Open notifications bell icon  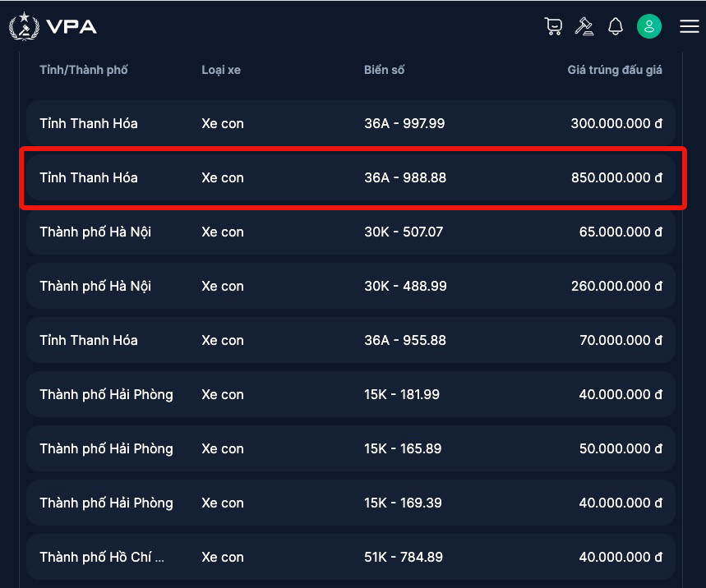point(616,26)
